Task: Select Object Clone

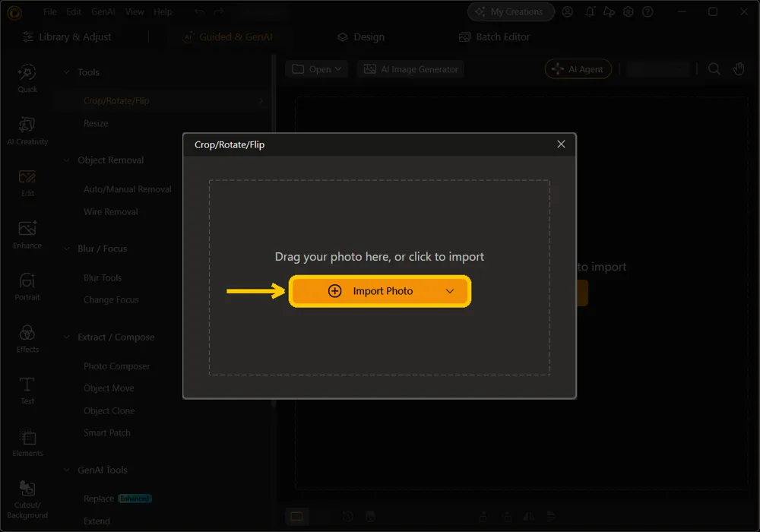Action: coord(109,411)
